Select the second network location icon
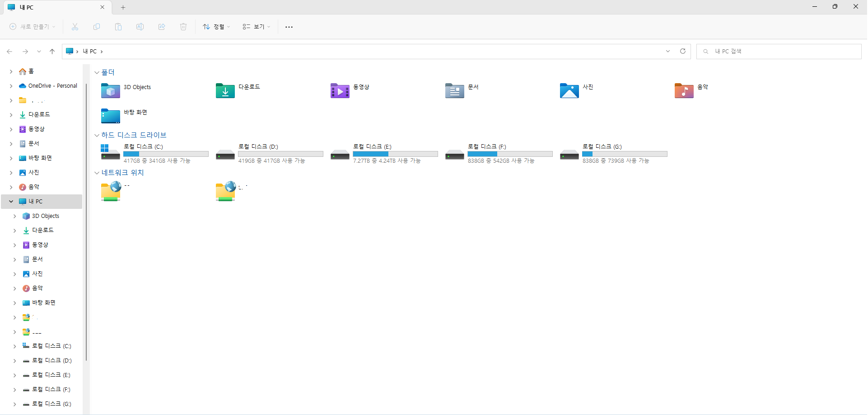The height and width of the screenshot is (415, 868). pyautogui.click(x=226, y=191)
